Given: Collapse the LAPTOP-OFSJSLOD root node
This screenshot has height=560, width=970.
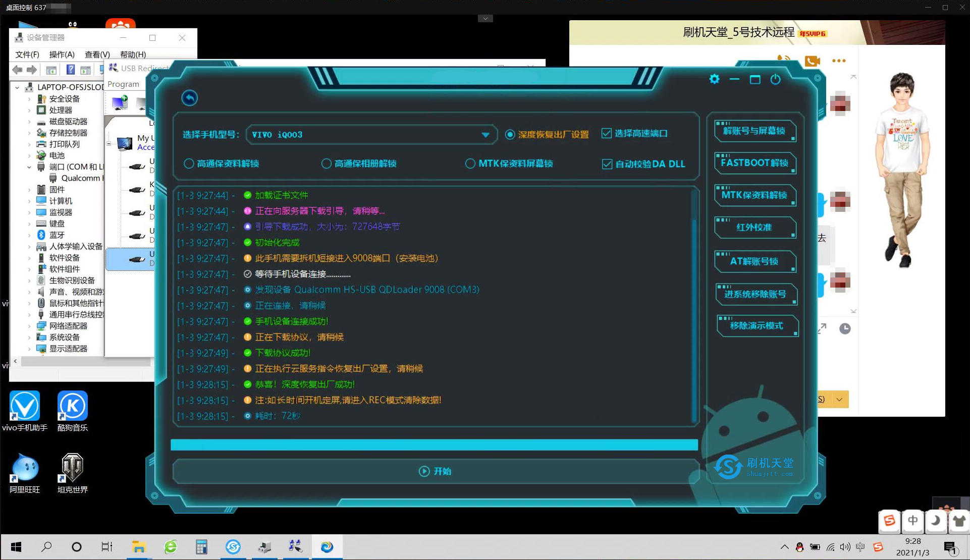Looking at the screenshot, I should 17,87.
